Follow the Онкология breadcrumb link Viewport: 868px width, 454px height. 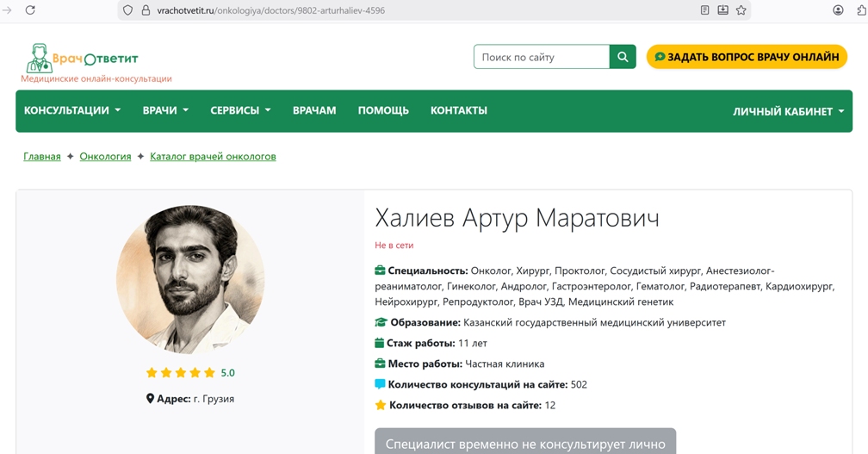click(x=105, y=157)
